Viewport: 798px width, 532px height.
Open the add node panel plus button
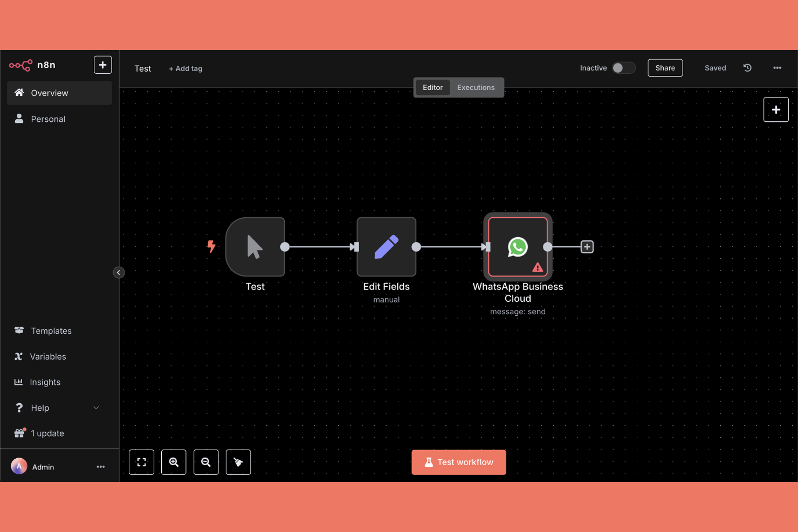click(x=776, y=109)
